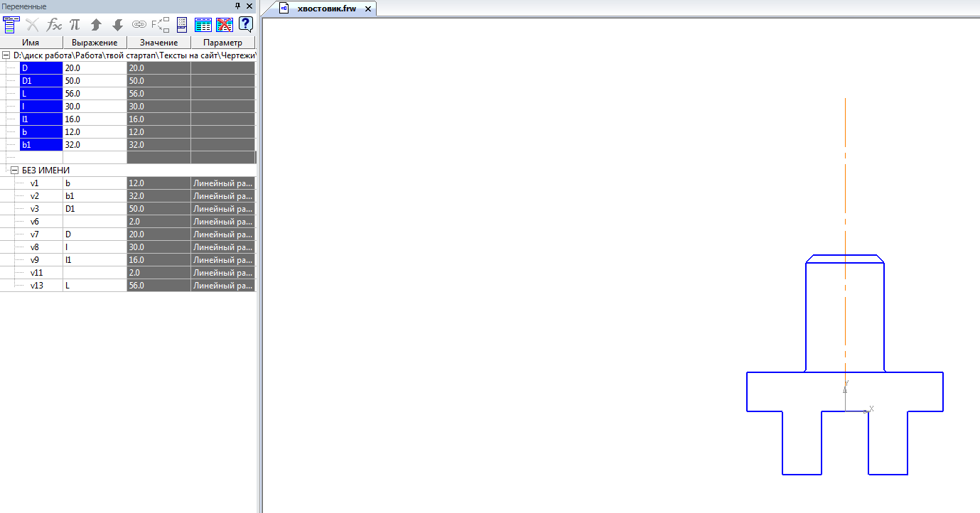
Task: Click the Pi constants icon
Action: click(75, 25)
